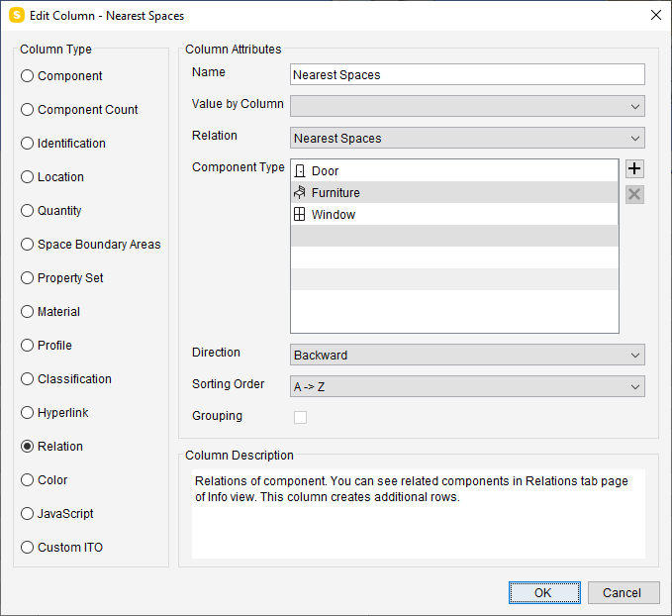
Task: Select the Window row in Component Type list
Action: [x=454, y=214]
